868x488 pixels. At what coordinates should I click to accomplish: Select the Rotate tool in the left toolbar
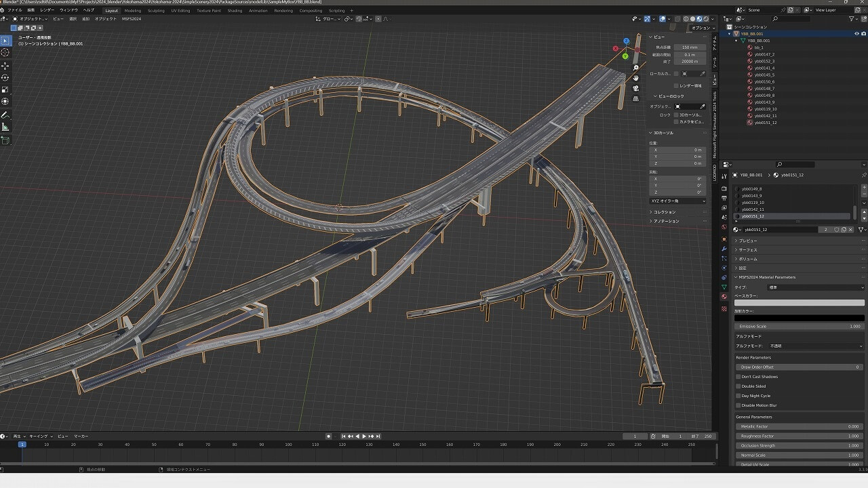coord(5,77)
